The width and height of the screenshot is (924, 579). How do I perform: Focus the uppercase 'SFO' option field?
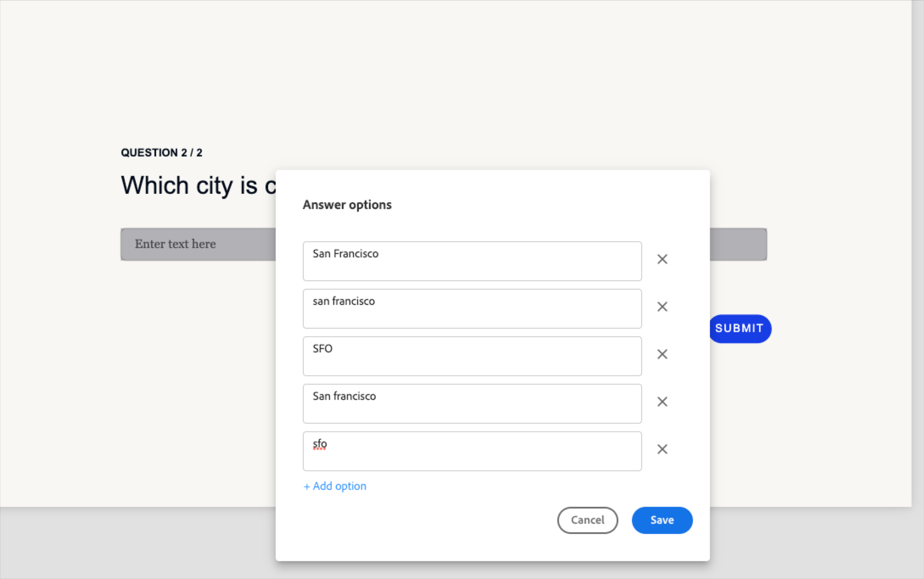point(472,356)
